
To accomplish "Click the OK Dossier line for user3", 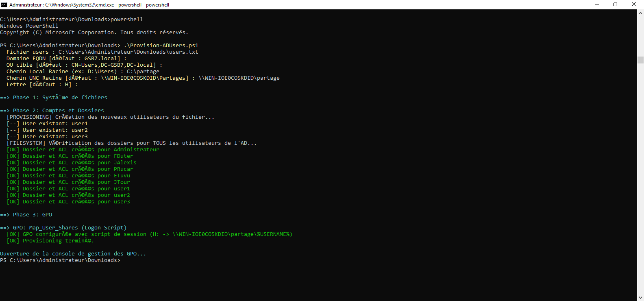I will pos(68,201).
